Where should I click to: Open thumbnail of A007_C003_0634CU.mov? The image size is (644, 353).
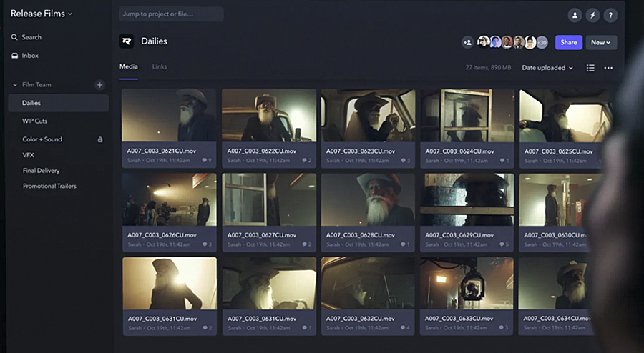tap(555, 283)
